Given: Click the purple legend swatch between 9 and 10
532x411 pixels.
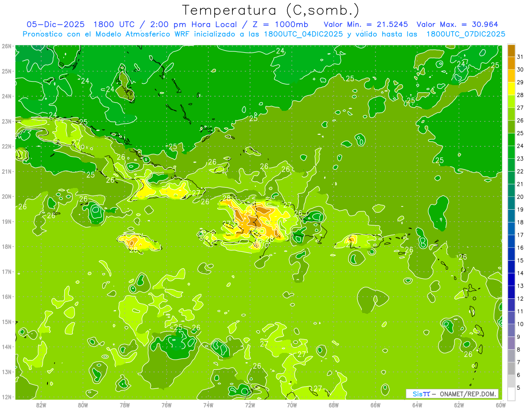Looking at the screenshot, I should coord(511,330).
